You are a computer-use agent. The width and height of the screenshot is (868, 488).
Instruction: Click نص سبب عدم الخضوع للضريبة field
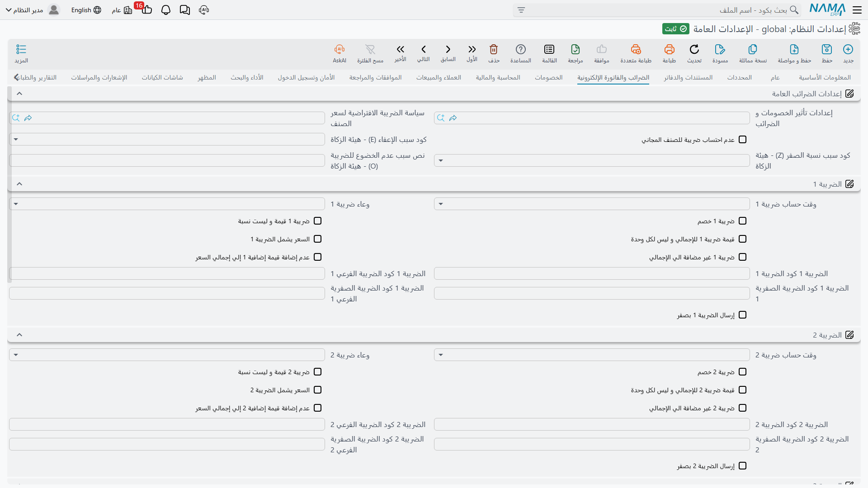167,160
